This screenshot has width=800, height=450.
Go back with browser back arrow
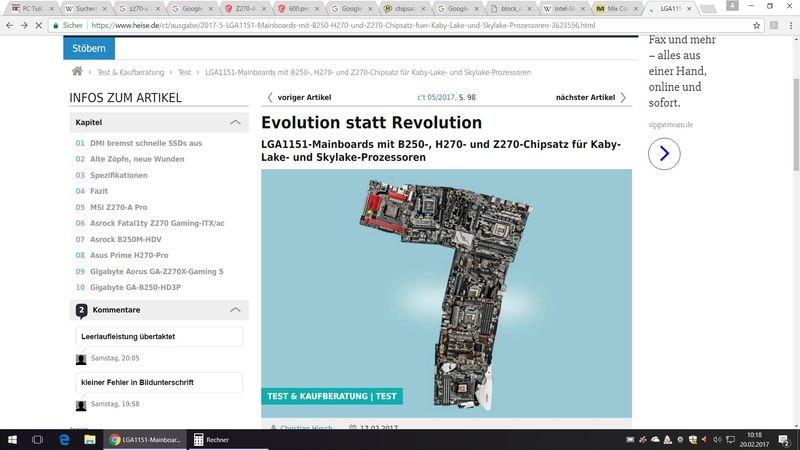pyautogui.click(x=10, y=25)
